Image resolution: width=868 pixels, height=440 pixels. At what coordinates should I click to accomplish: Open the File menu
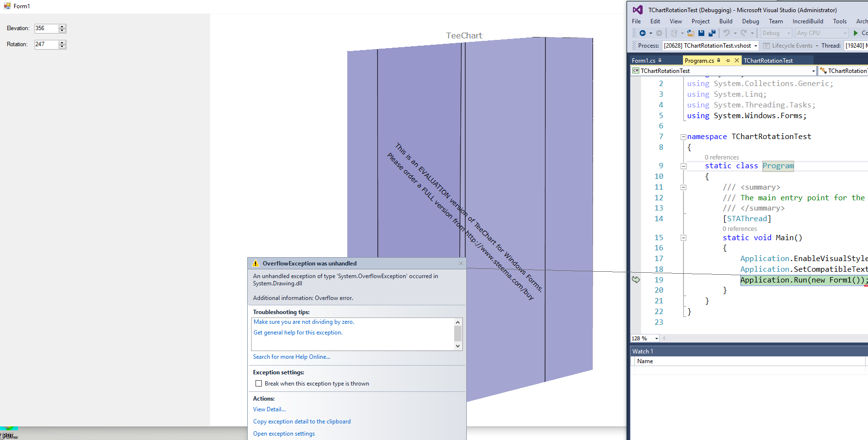coord(636,21)
